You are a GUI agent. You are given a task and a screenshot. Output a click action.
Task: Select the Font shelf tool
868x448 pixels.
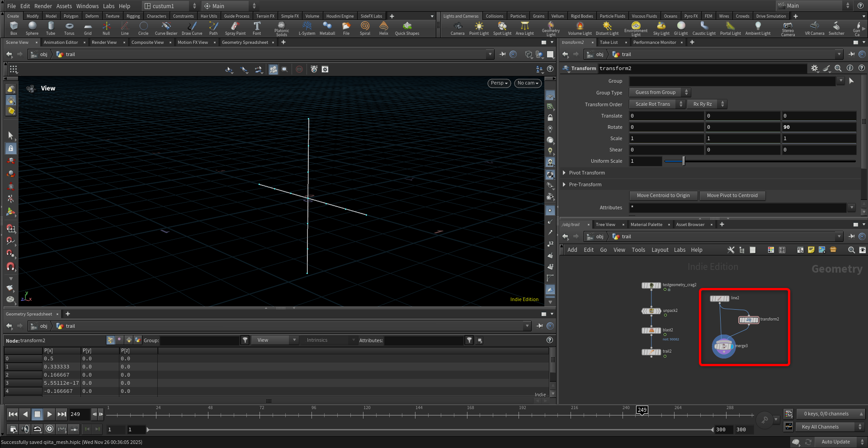point(257,28)
